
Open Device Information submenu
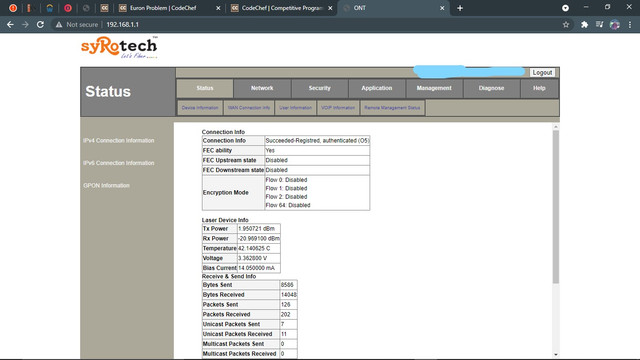[x=200, y=108]
